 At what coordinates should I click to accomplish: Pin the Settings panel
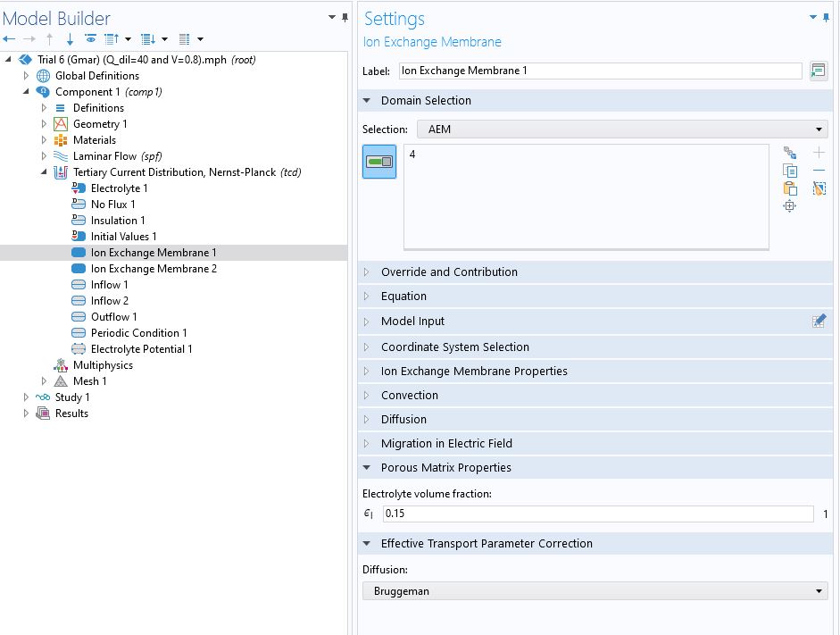click(827, 17)
